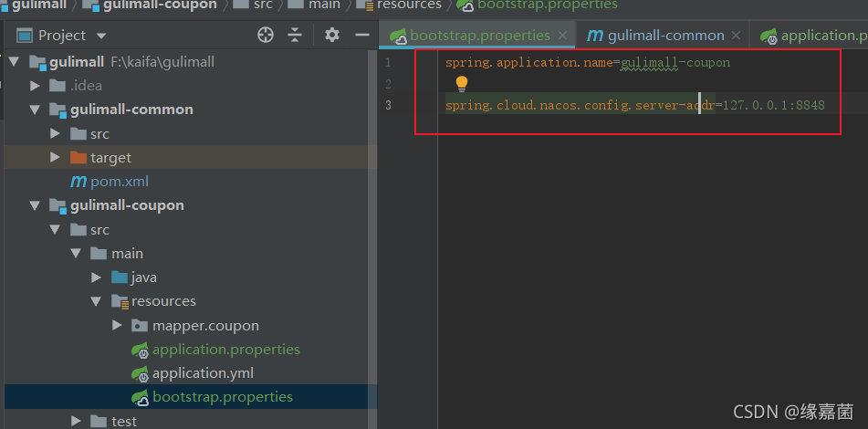Collapse the resources folder

click(x=97, y=301)
